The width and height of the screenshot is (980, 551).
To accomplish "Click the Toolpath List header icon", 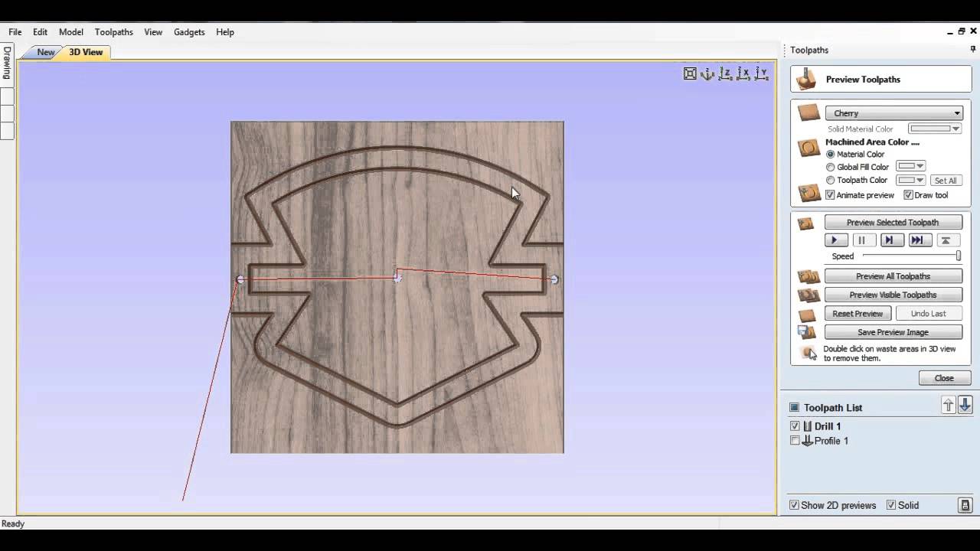I will pyautogui.click(x=795, y=408).
